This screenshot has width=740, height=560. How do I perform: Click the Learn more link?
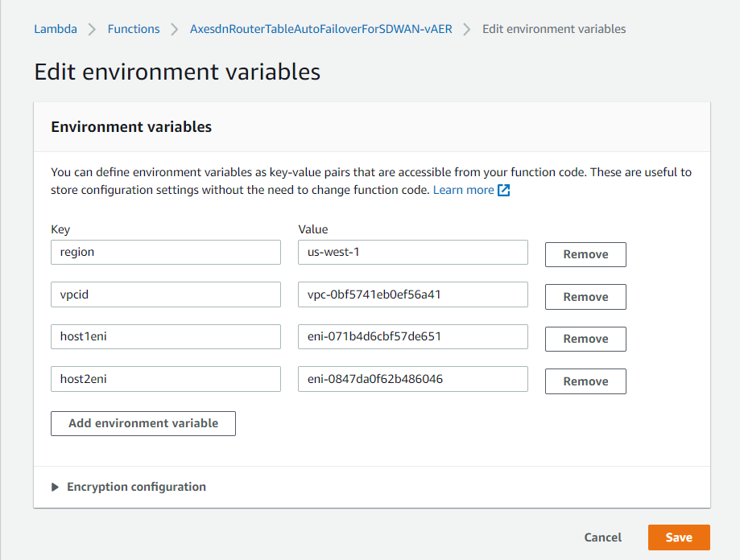[x=463, y=190]
